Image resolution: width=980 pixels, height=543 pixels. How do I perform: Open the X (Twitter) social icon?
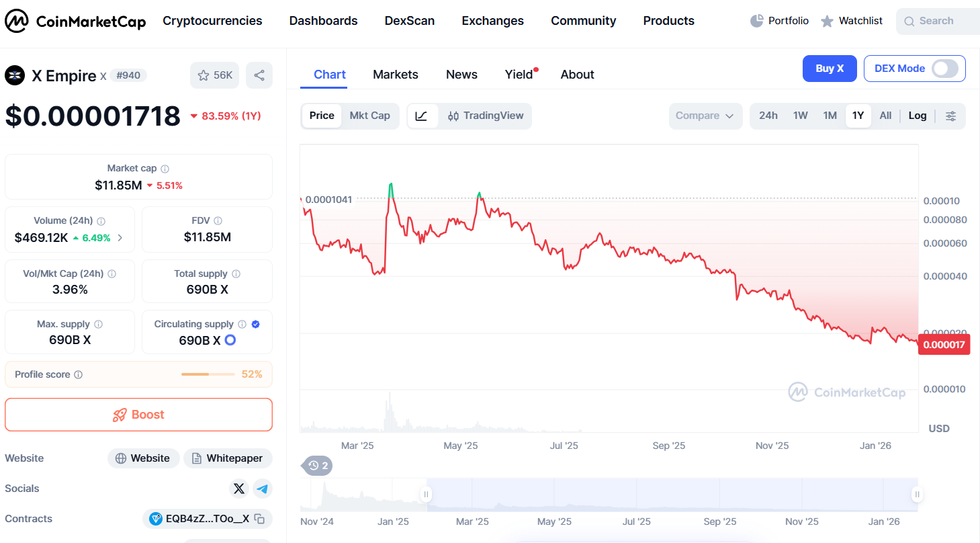pyautogui.click(x=238, y=489)
